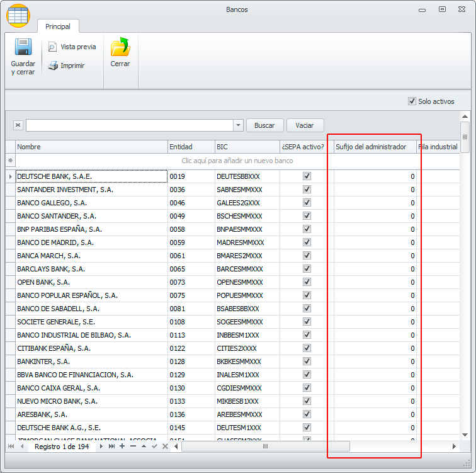
Task: Jump to last record in navigator
Action: coord(111,447)
